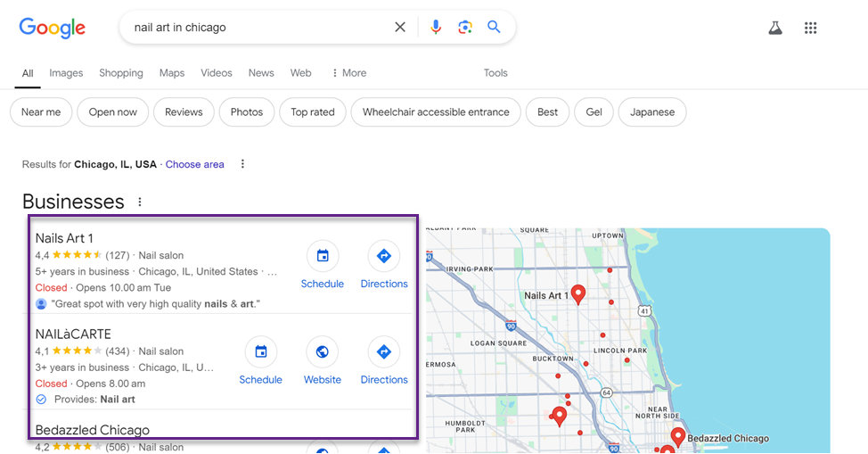
Task: Open the Nails Art 1 business listing
Action: pos(64,238)
